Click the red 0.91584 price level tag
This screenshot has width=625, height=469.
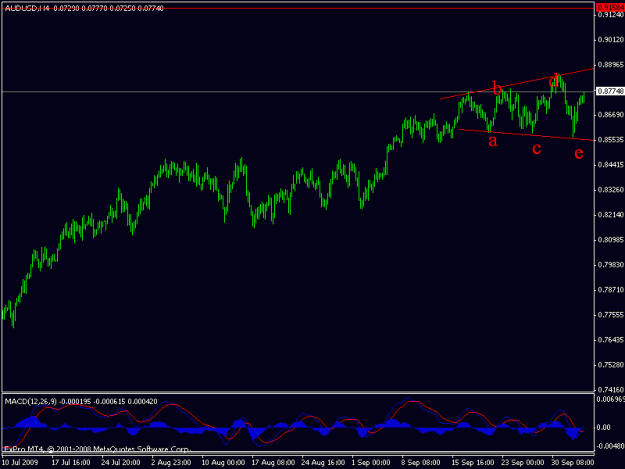tap(610, 8)
